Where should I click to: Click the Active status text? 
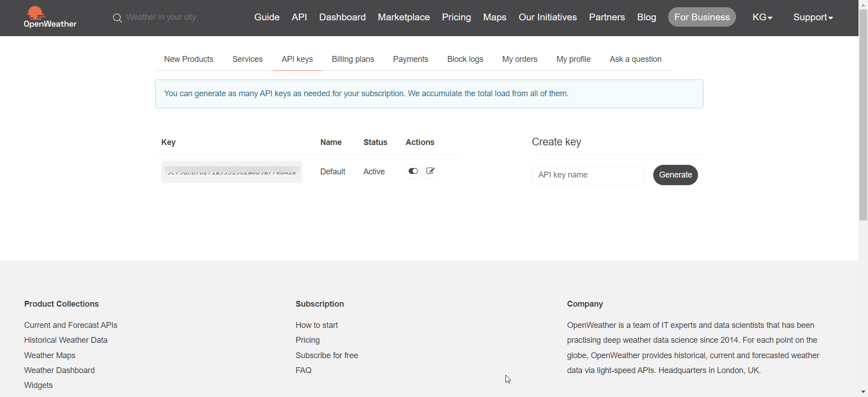[x=374, y=172]
